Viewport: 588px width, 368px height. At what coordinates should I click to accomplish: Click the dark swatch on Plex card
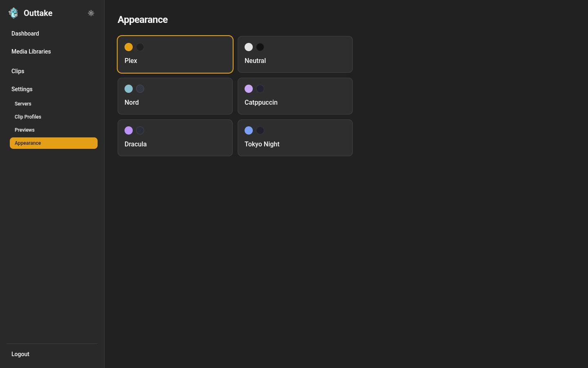pyautogui.click(x=140, y=47)
